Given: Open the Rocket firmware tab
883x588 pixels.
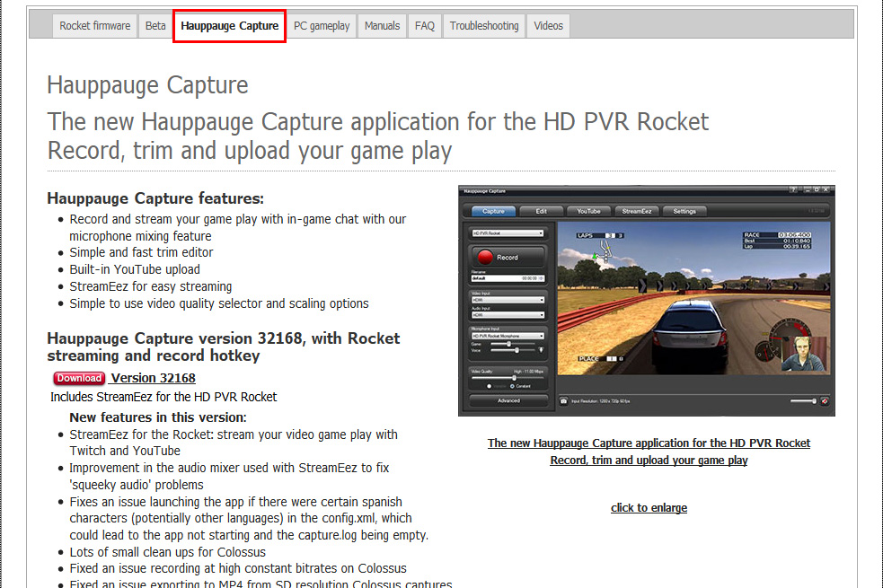Looking at the screenshot, I should point(94,26).
